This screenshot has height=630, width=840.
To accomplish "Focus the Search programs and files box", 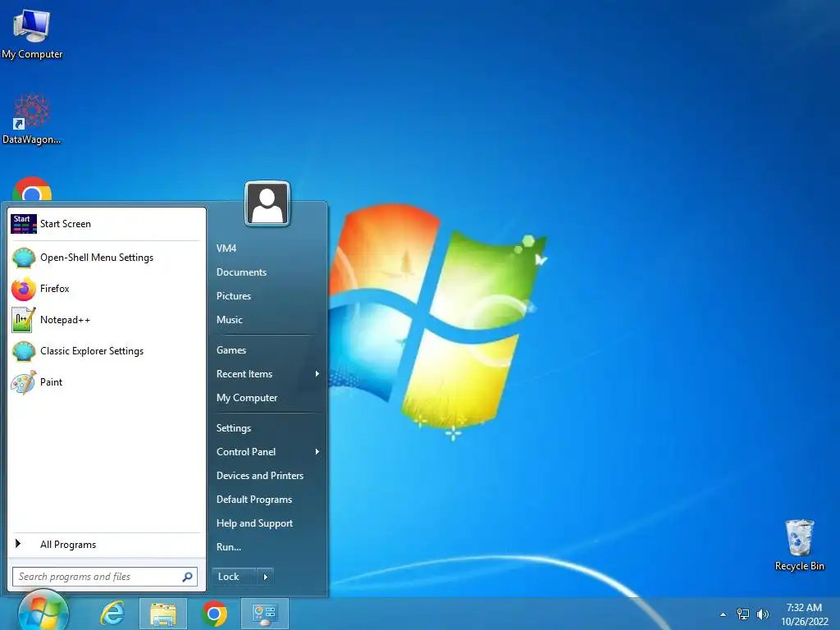I will pos(105,577).
